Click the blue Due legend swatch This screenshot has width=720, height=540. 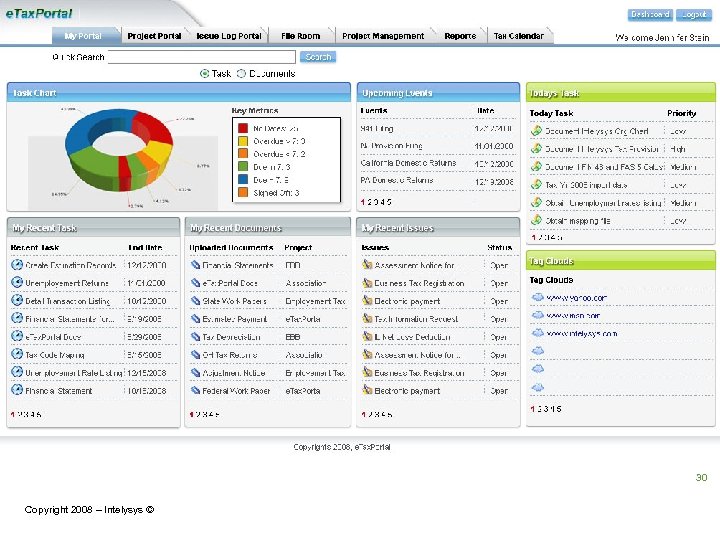(x=243, y=180)
